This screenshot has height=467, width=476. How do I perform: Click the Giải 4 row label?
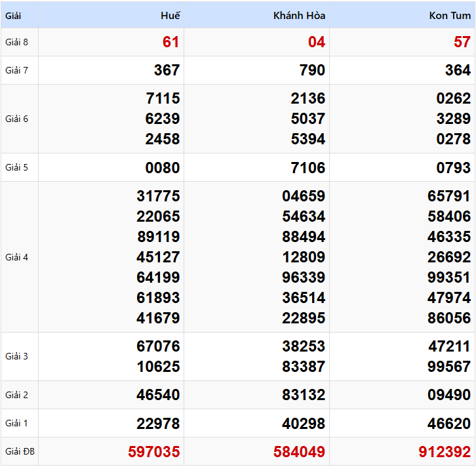16,257
